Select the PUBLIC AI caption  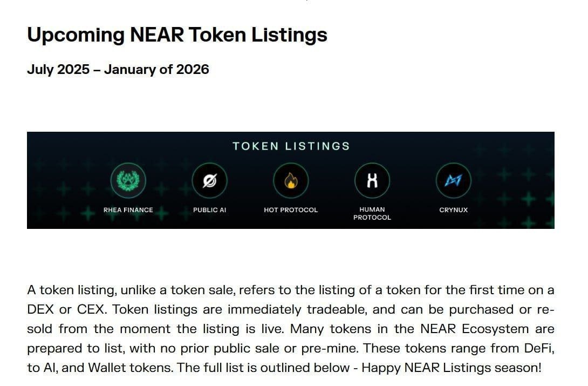pos(210,210)
